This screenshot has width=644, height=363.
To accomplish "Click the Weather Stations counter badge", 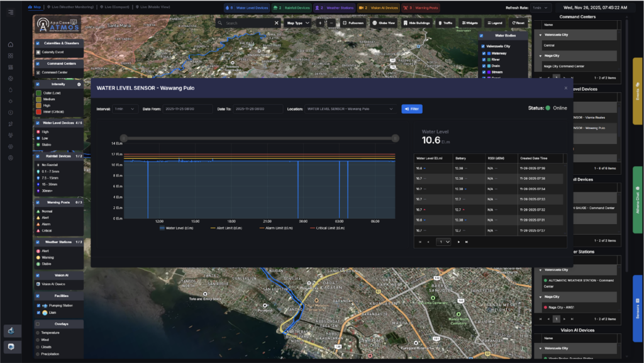I will click(x=335, y=8).
